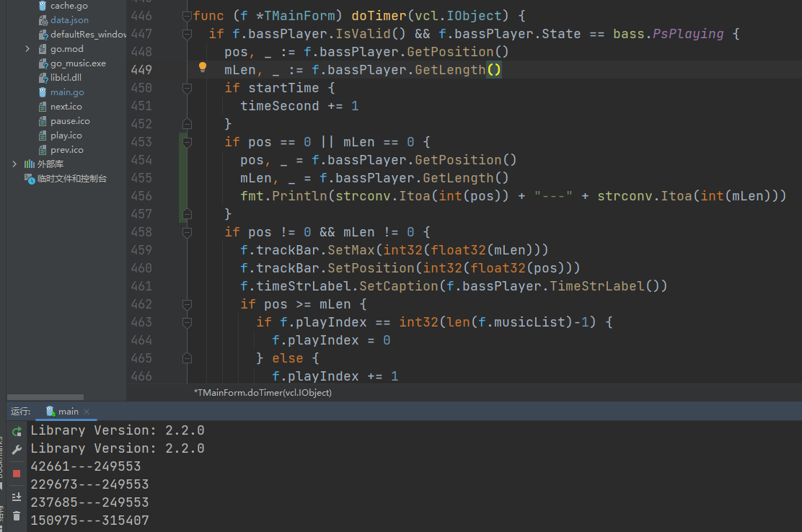The width and height of the screenshot is (802, 532).
Task: Open the wrench settings icon in the run panel
Action: [x=17, y=449]
